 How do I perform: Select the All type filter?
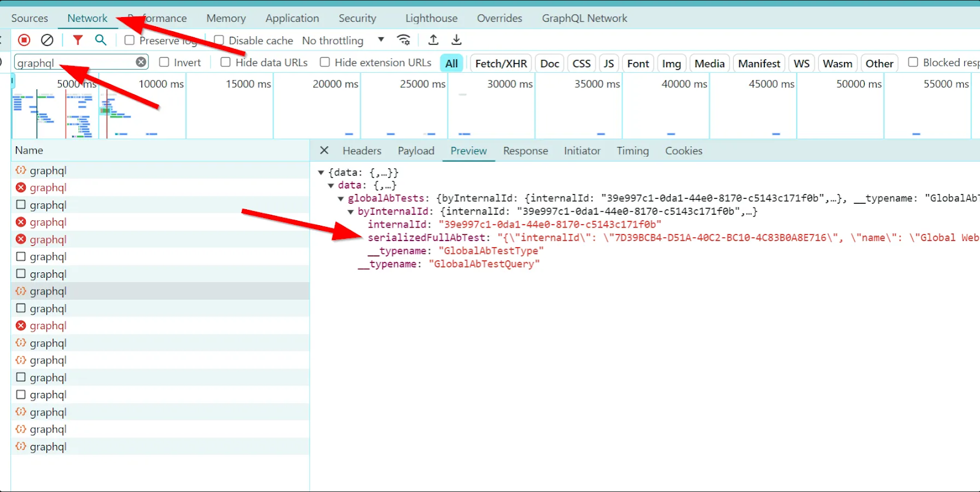tap(451, 63)
